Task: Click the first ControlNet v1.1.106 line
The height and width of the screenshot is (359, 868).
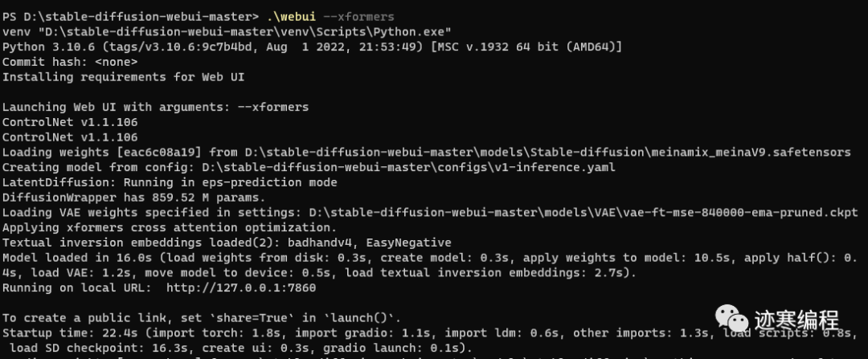Action: (x=70, y=122)
